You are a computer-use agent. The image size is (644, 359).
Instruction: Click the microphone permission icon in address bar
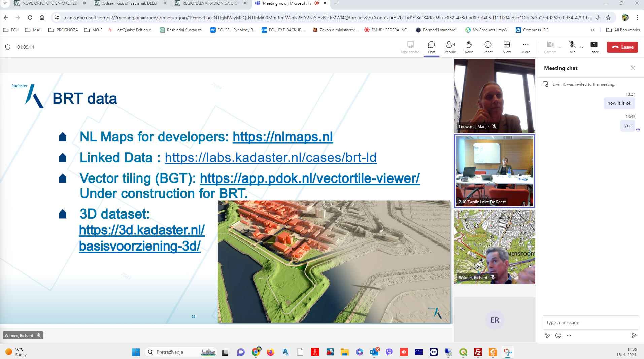(598, 18)
